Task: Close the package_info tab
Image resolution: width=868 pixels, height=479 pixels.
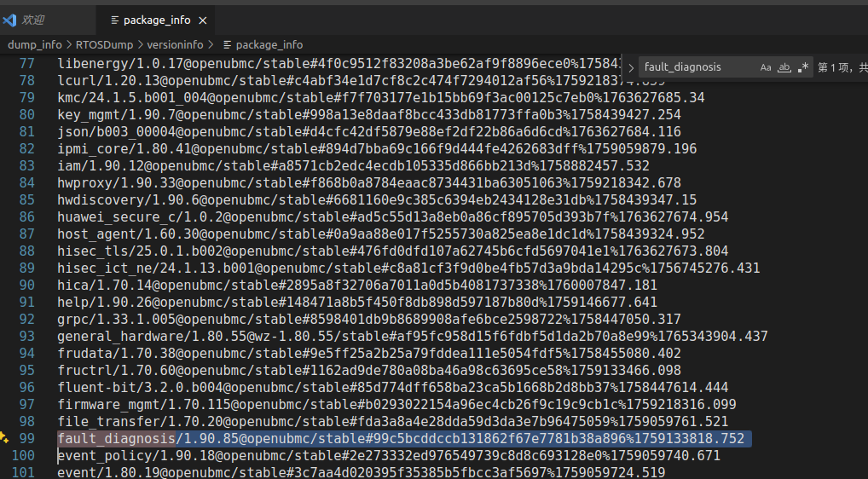Action: pos(203,20)
